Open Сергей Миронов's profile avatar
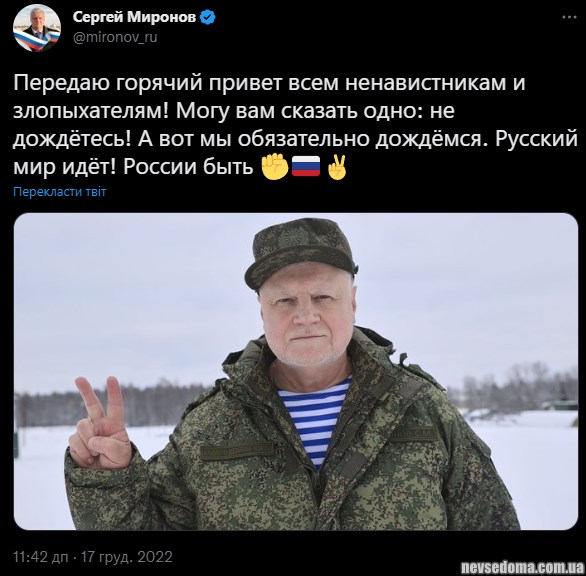Viewport: 586px width, 576px height. tap(37, 28)
